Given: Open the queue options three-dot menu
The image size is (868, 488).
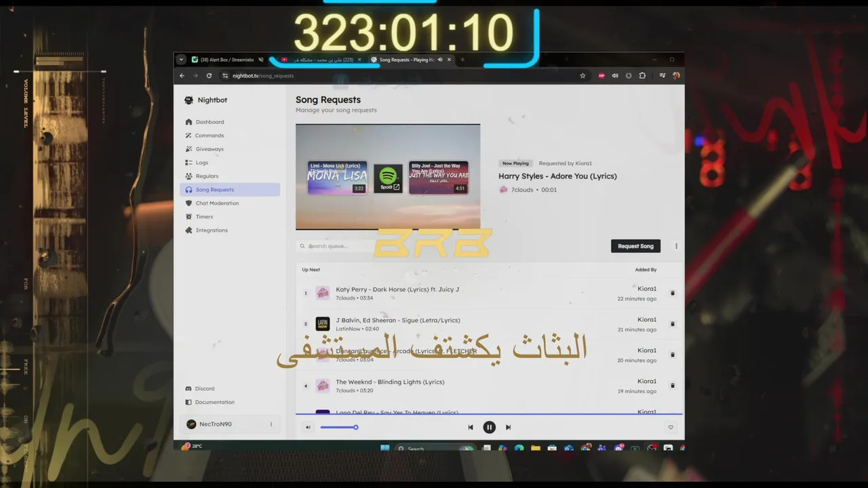Looking at the screenshot, I should point(676,246).
